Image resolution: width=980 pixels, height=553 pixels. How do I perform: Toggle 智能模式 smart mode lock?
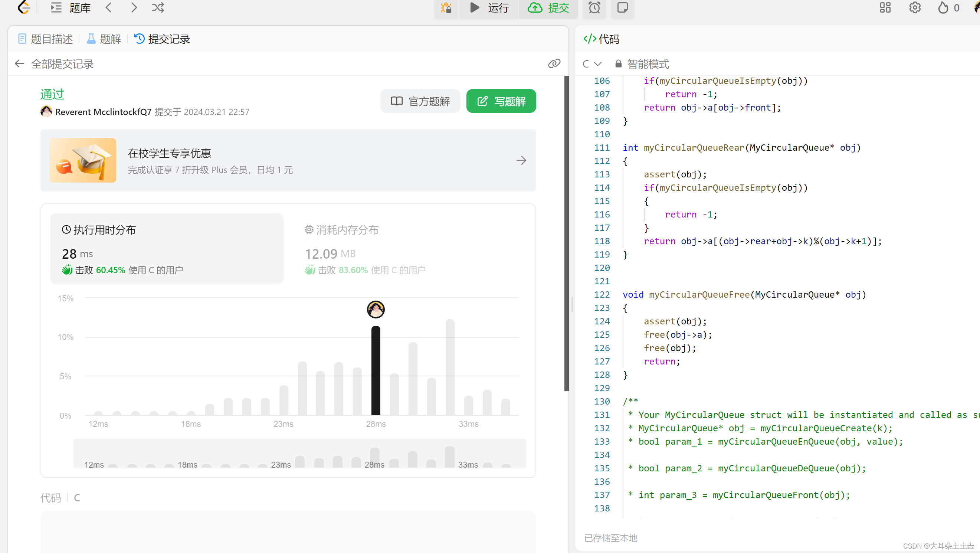click(642, 64)
